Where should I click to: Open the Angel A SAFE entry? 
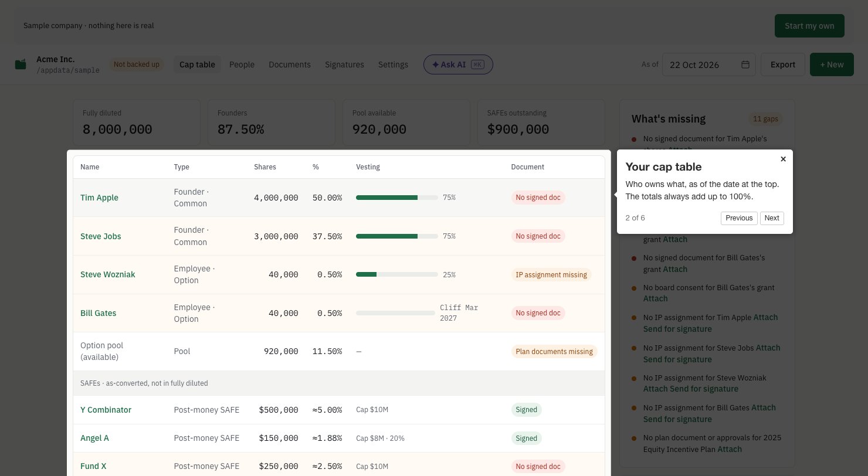pos(94,438)
